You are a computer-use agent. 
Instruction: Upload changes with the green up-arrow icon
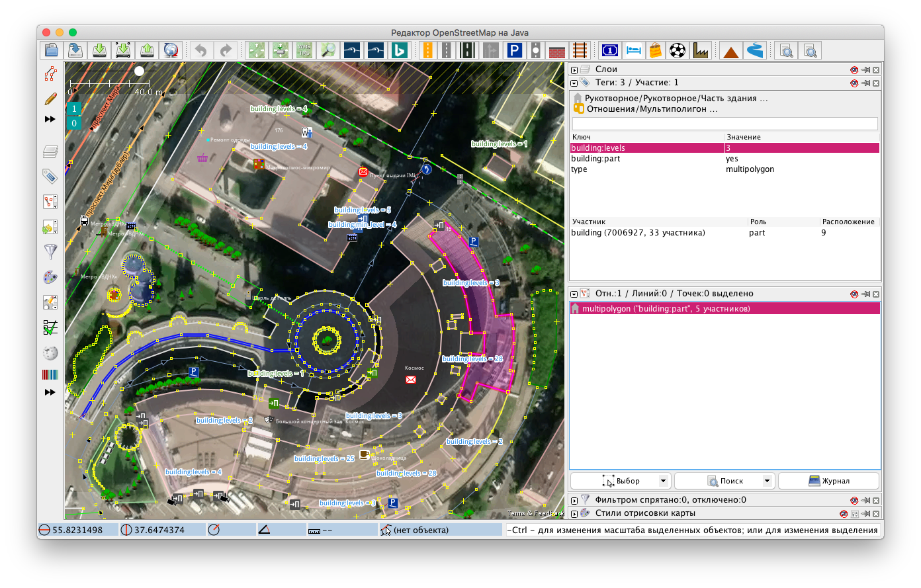(x=146, y=50)
